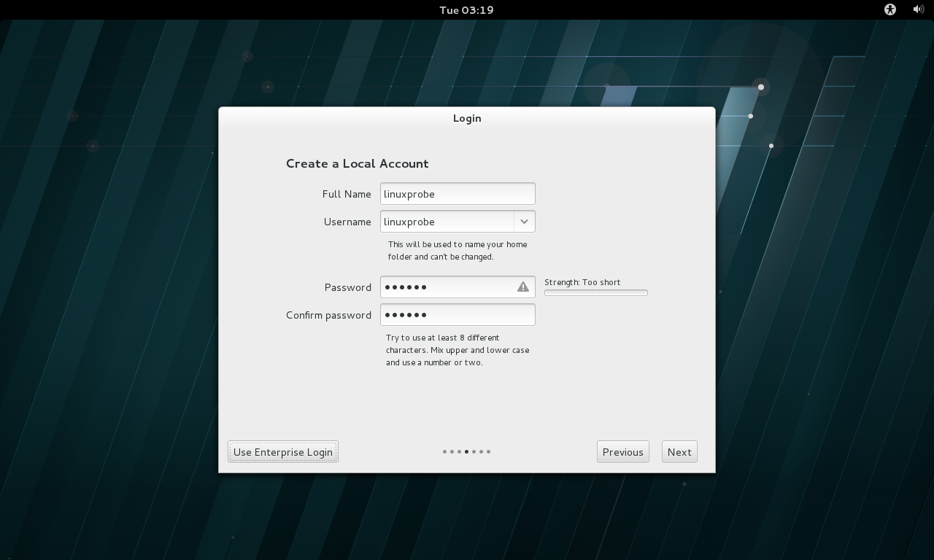Click the Create a Local Account heading
Viewport: 934px width, 560px height.
[x=357, y=163]
